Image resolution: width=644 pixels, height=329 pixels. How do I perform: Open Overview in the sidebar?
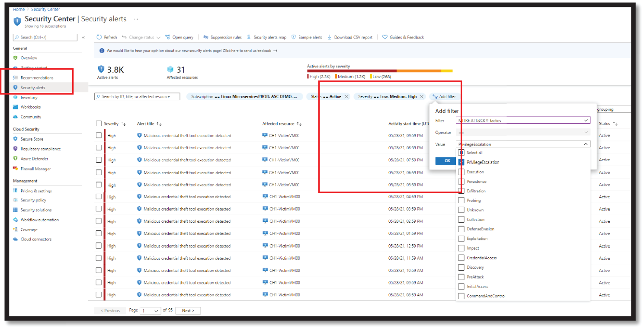click(29, 58)
